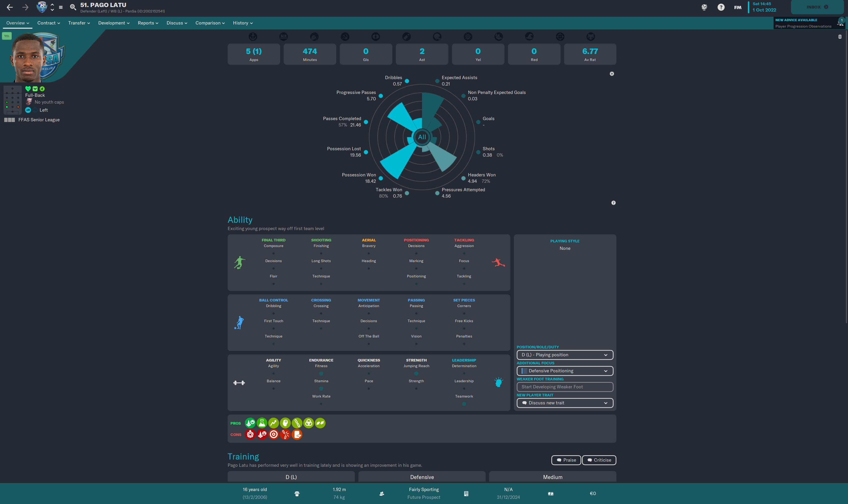This screenshot has width=848, height=504.
Task: Open the search magnifier icon
Action: point(73,7)
